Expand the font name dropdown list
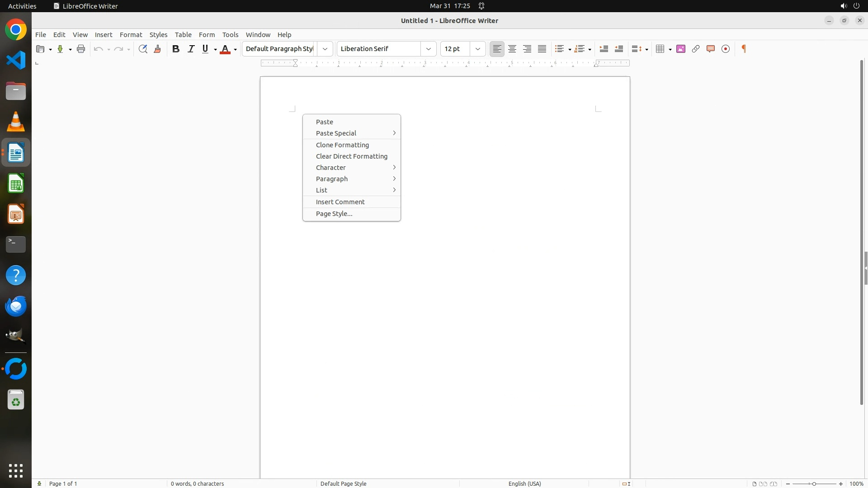The height and width of the screenshot is (488, 868). point(429,49)
